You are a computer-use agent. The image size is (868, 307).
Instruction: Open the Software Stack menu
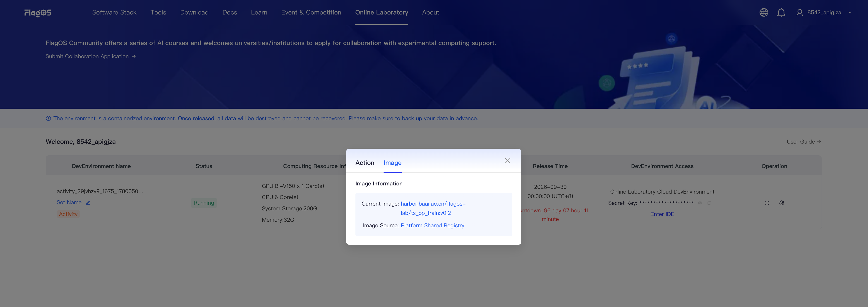coord(114,12)
